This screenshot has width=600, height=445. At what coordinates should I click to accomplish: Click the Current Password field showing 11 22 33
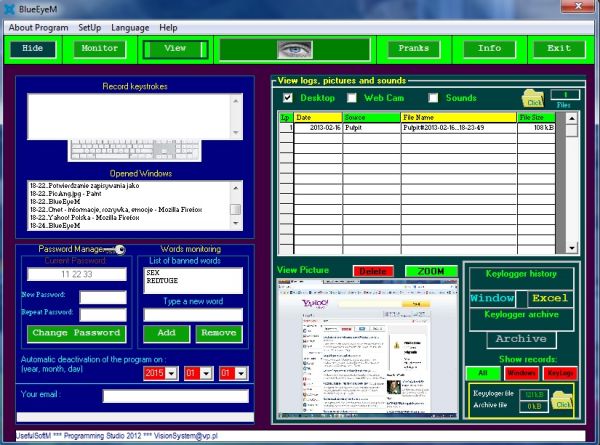[77, 274]
